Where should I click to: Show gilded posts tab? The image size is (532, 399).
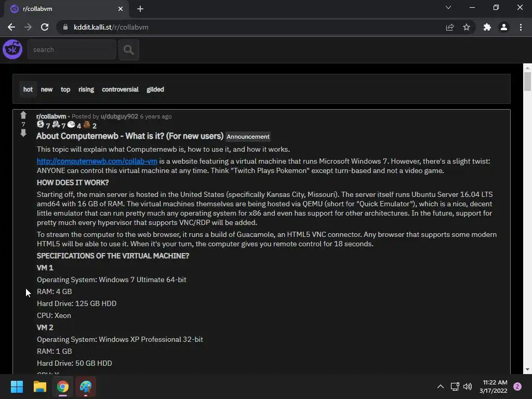tap(155, 89)
